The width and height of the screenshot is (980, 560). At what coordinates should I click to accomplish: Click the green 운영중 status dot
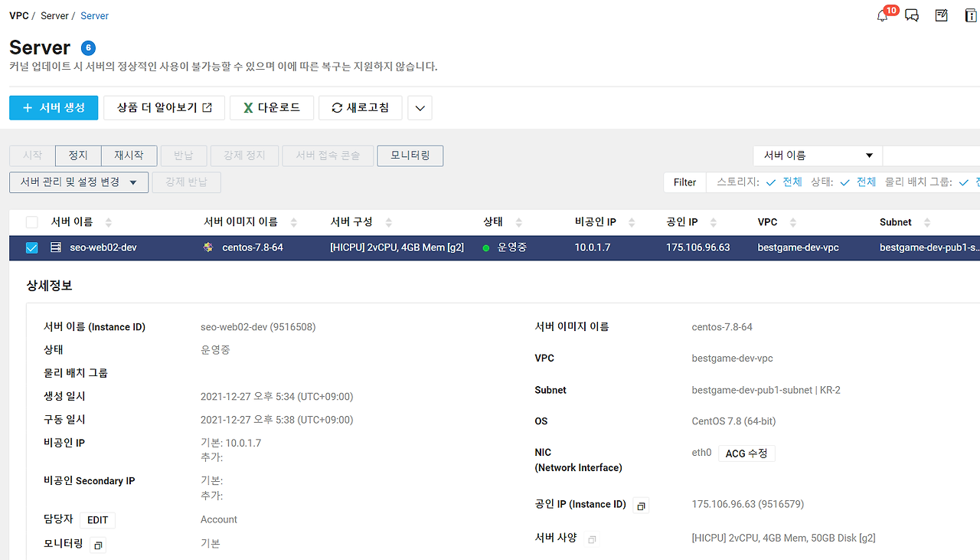[x=486, y=247]
